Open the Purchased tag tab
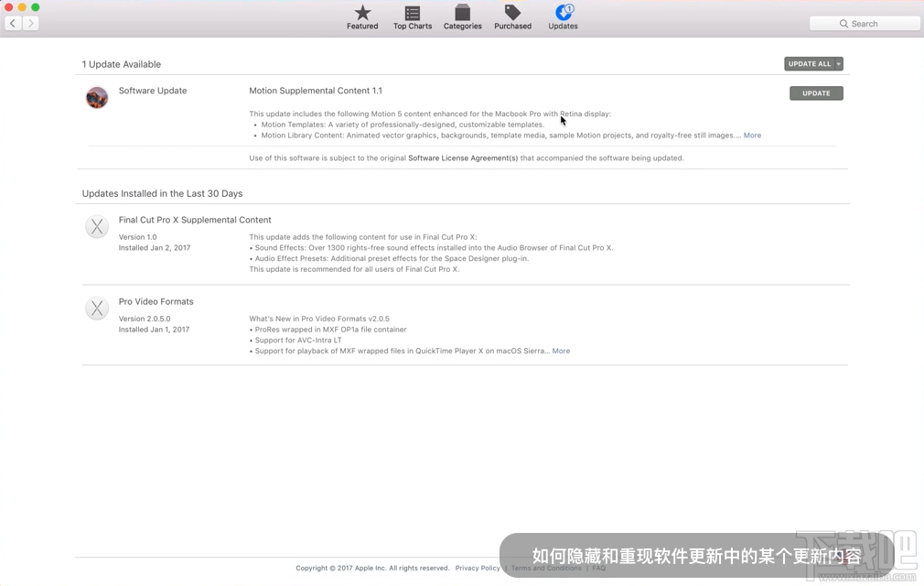 [512, 17]
